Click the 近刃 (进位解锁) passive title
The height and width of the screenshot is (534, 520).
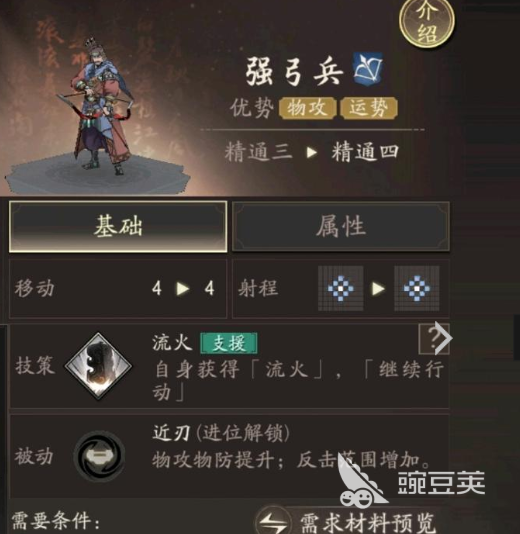(221, 434)
